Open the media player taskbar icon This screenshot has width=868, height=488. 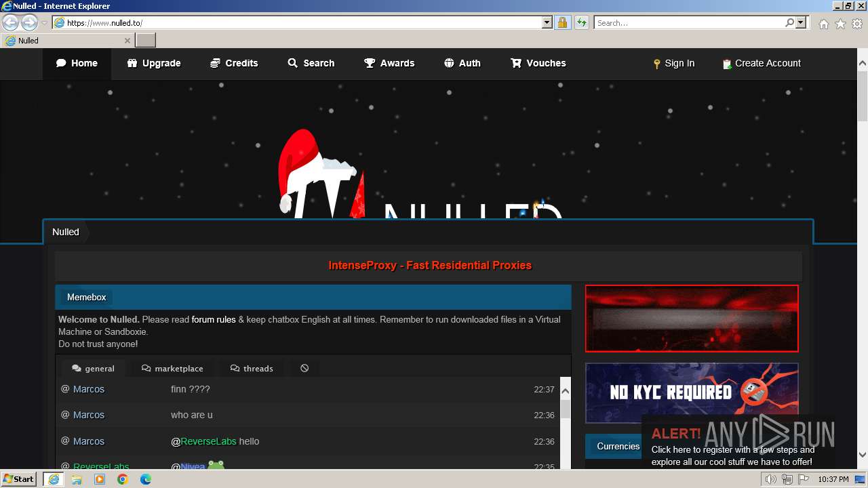click(x=100, y=479)
